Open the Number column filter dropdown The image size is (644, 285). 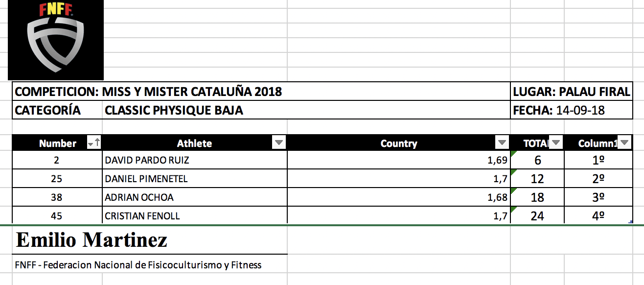pos(91,143)
